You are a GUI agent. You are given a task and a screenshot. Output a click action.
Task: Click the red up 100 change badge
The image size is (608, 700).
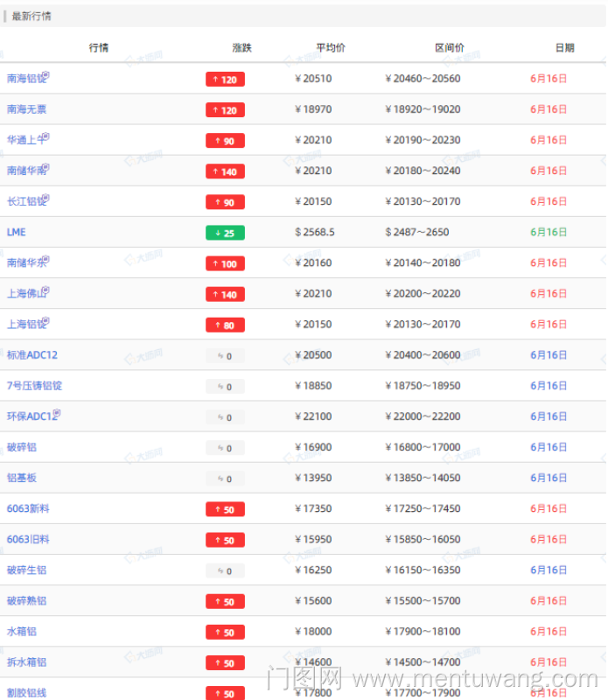point(225,263)
